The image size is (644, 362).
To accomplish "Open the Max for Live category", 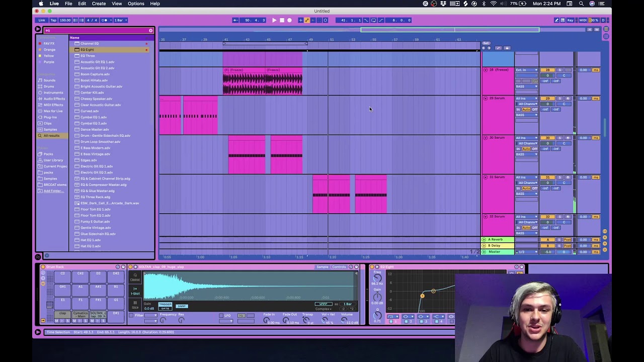I will pyautogui.click(x=53, y=111).
